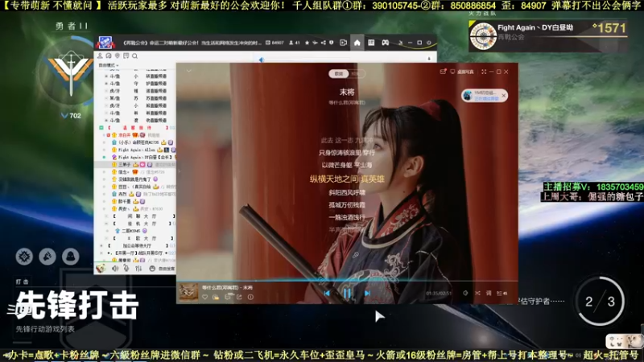Click the channel ID 84907 in YY titlebar
This screenshot has width=644, height=362.
275,43
